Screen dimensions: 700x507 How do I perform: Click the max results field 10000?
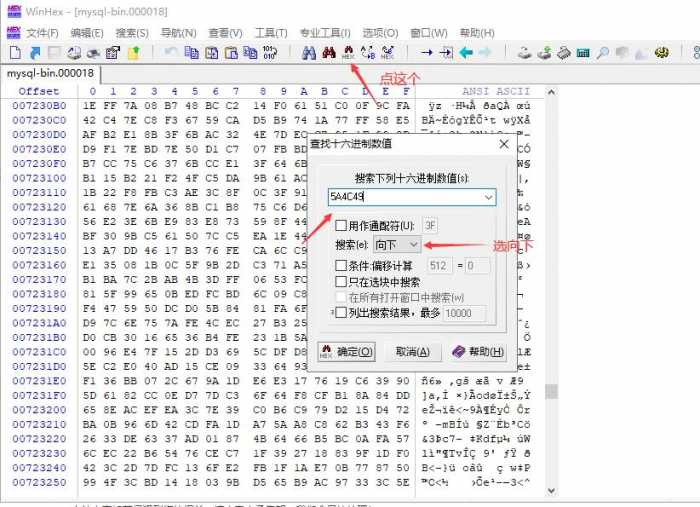point(464,313)
